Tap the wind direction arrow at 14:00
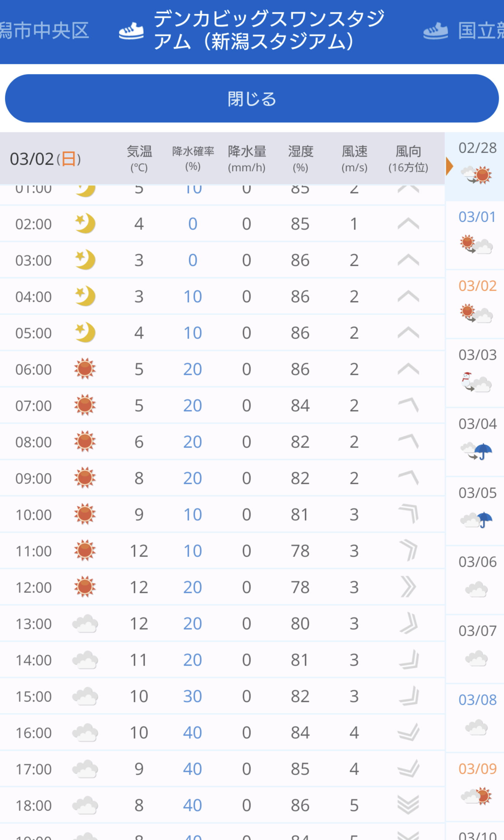Screen dimensions: 504x840 click(x=408, y=659)
